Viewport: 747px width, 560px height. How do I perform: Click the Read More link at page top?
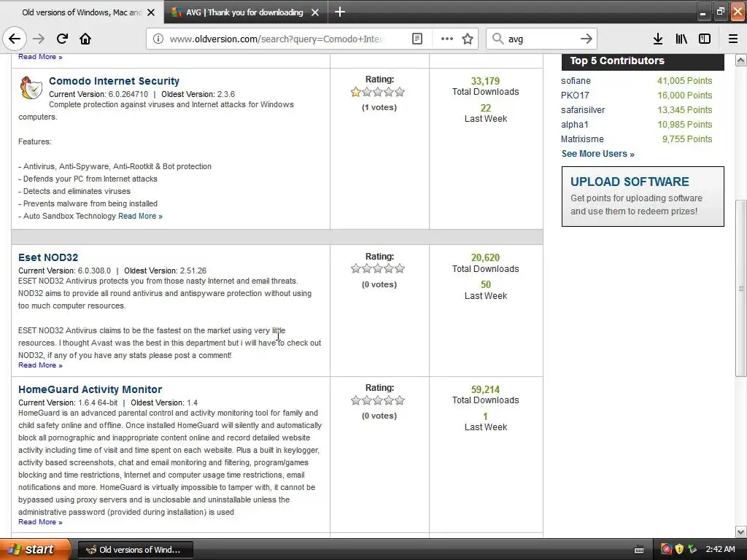click(x=41, y=57)
